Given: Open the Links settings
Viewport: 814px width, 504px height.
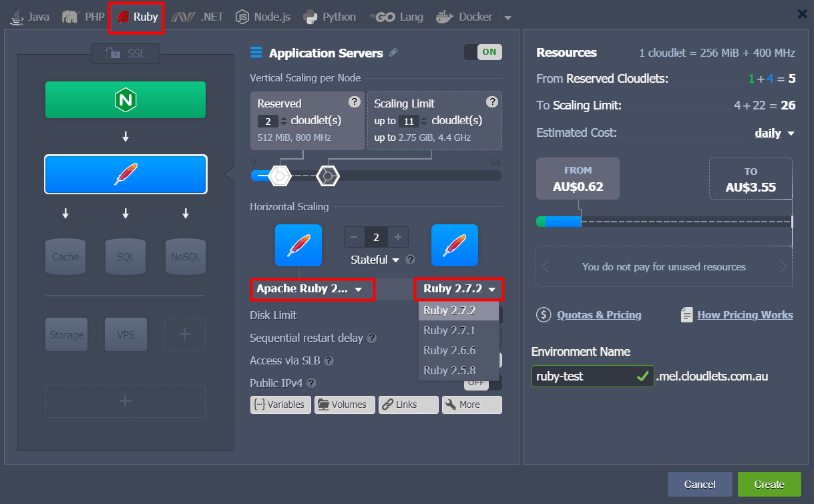Looking at the screenshot, I should [409, 405].
